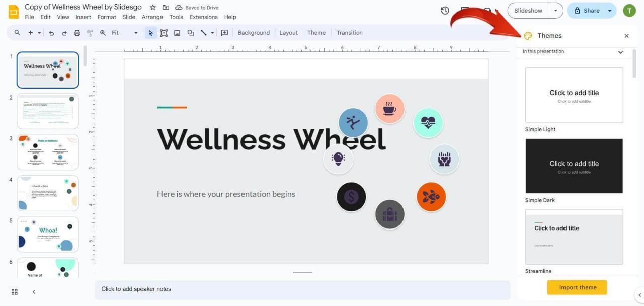The image size is (644, 306).
Task: Redo the last action
Action: click(64, 33)
